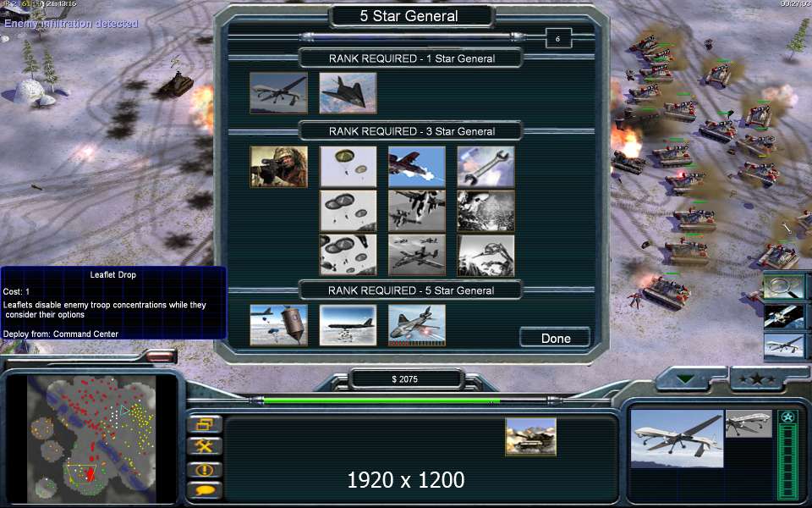
Task: Click on the radar minimap
Action: (91, 439)
